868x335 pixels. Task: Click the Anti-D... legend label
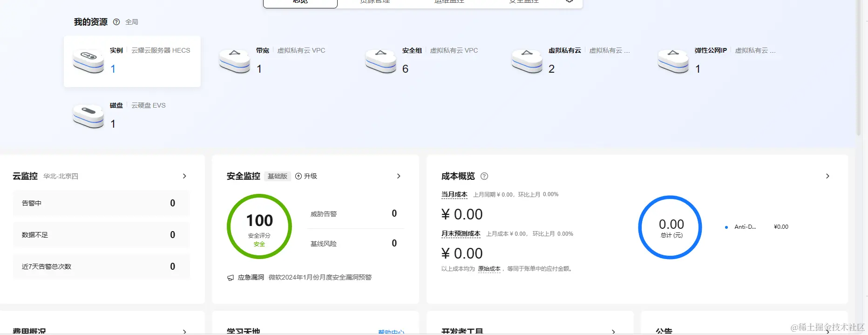[745, 227]
